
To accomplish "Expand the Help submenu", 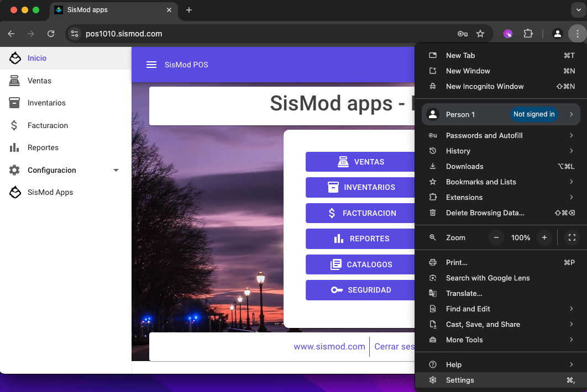I will coord(572,364).
